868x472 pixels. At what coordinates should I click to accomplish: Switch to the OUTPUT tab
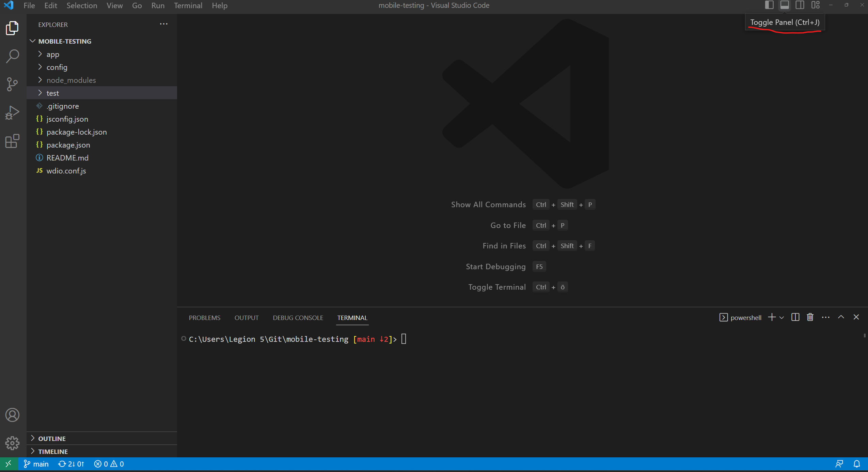point(247,318)
